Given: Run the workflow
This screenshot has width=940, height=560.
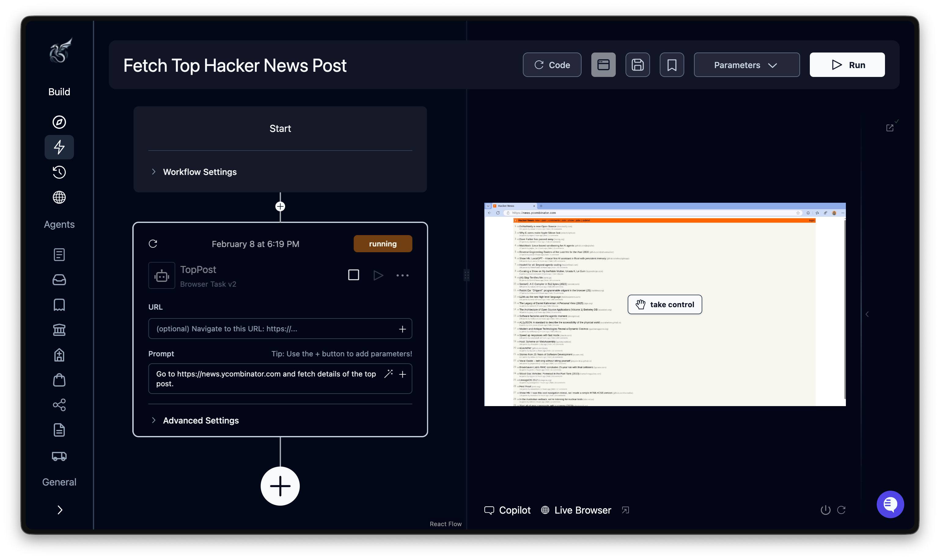Looking at the screenshot, I should [847, 65].
